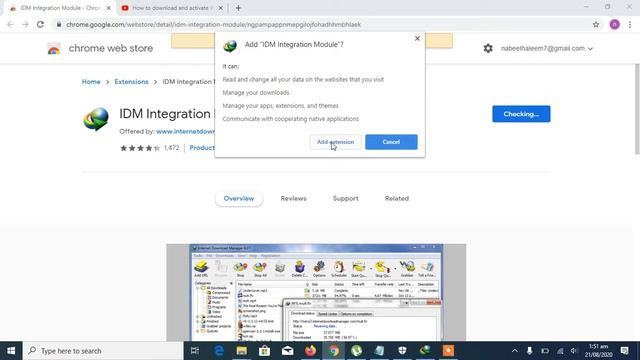The width and height of the screenshot is (640, 360).
Task: Click the IDM extension globe icon
Action: (96, 119)
